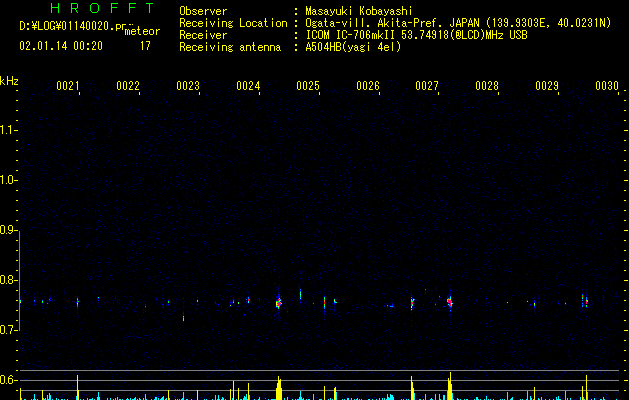Viewport: 629px width, 400px height.
Task: Click the 0.7 kHz axis tick label
Action: [x=8, y=330]
